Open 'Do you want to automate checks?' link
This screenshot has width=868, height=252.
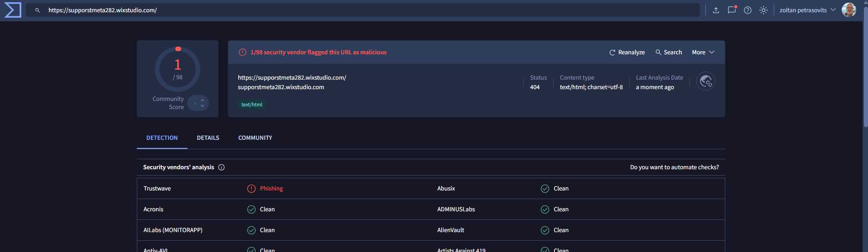[674, 167]
